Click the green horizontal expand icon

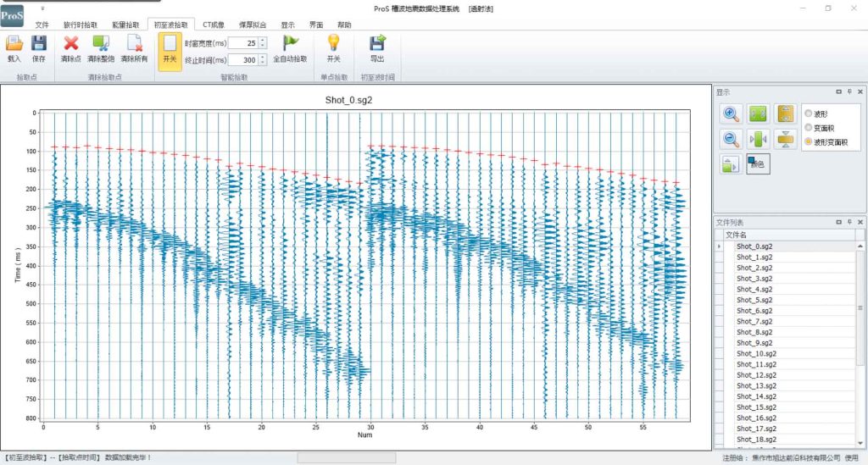[758, 113]
